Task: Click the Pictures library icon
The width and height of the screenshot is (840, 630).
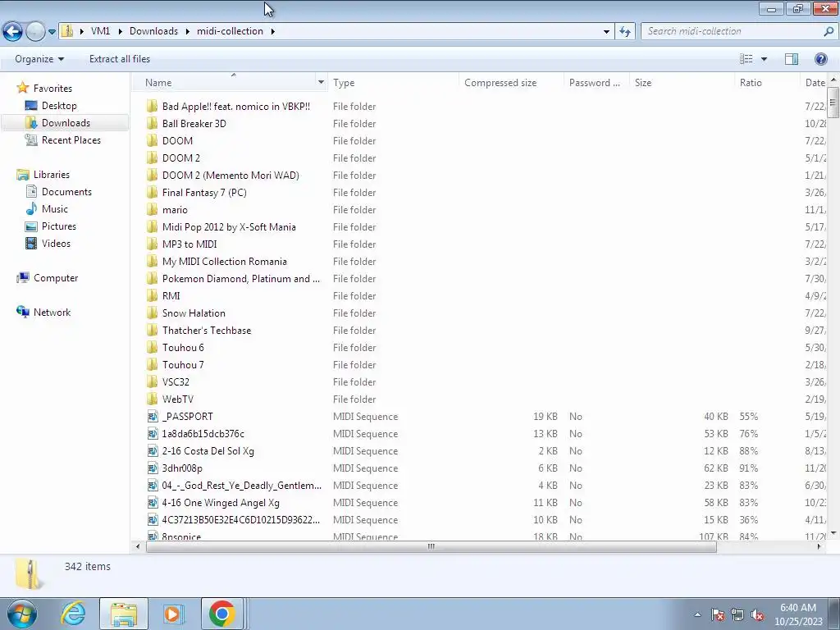Action: pos(32,226)
